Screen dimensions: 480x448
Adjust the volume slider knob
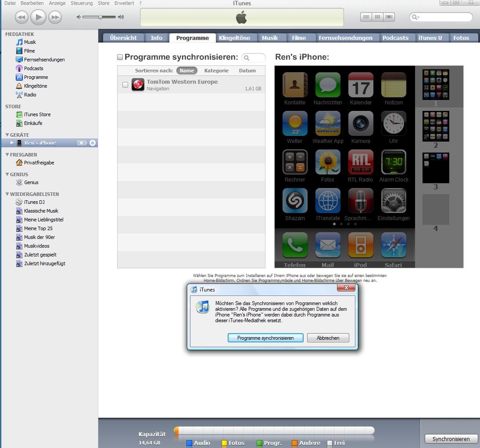pyautogui.click(x=100, y=17)
